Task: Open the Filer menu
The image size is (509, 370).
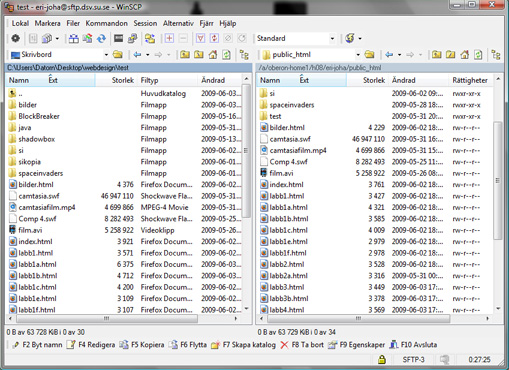Action: 73,23
